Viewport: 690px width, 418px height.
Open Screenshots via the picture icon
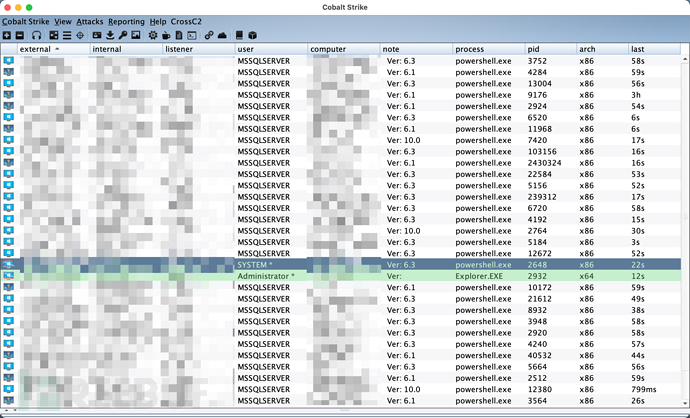[136, 35]
